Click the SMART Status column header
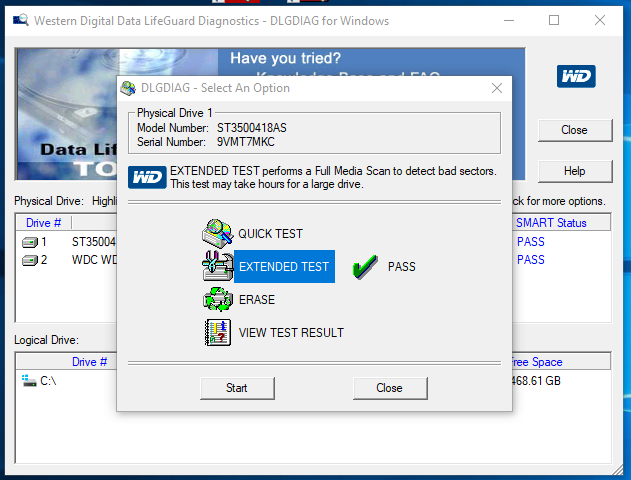 (x=551, y=223)
